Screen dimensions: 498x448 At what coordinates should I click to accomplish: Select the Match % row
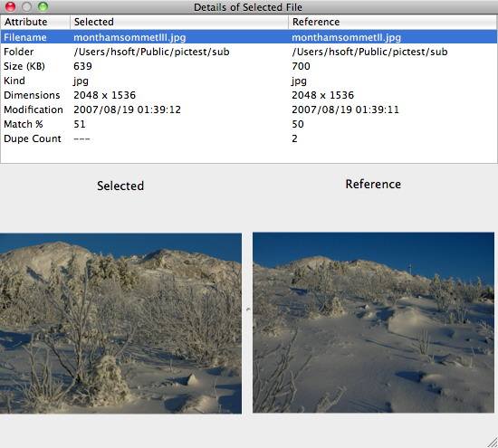249,124
